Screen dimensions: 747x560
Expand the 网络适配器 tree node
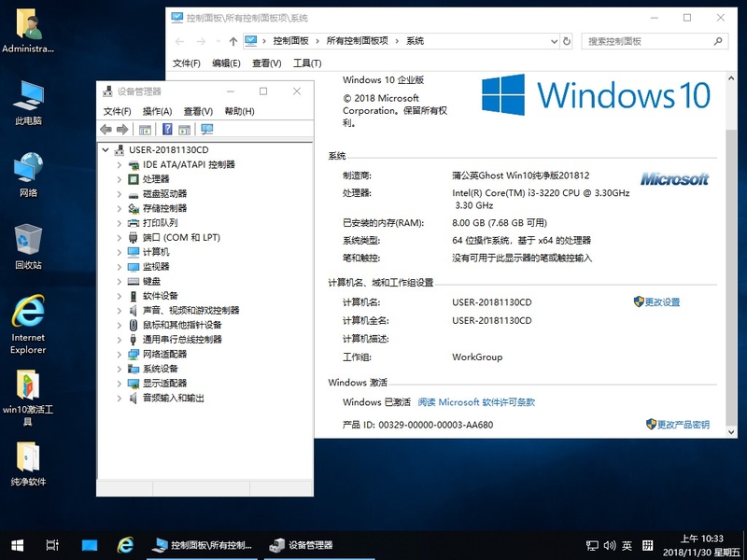(120, 355)
